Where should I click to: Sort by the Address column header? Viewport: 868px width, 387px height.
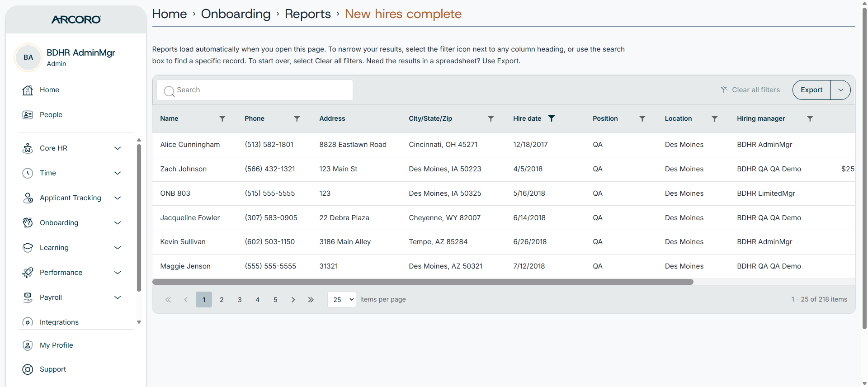(x=332, y=118)
